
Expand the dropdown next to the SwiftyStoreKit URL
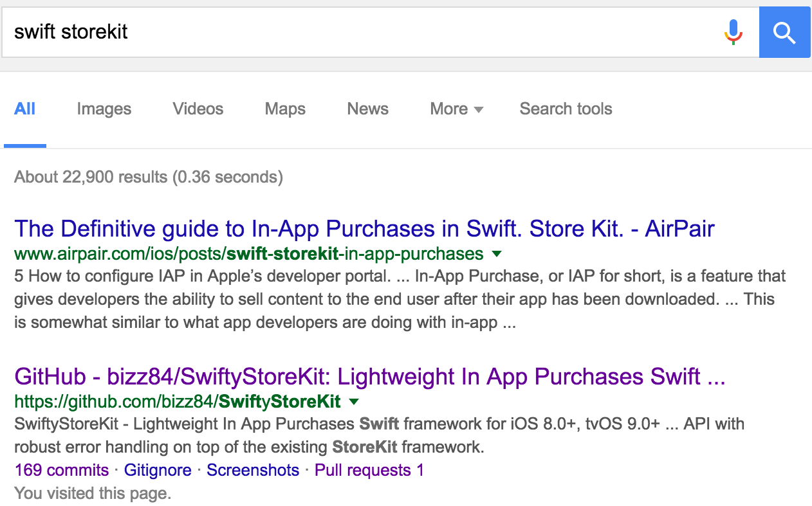point(355,401)
